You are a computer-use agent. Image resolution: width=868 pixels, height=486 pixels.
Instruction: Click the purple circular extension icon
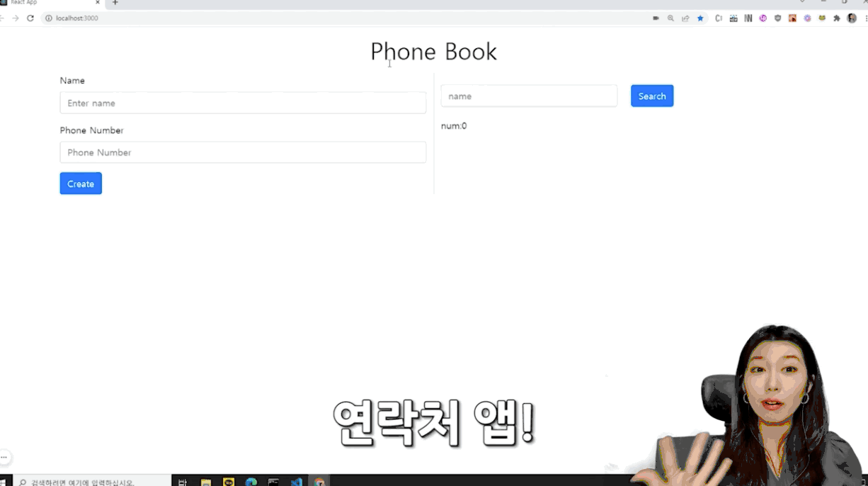click(x=763, y=18)
